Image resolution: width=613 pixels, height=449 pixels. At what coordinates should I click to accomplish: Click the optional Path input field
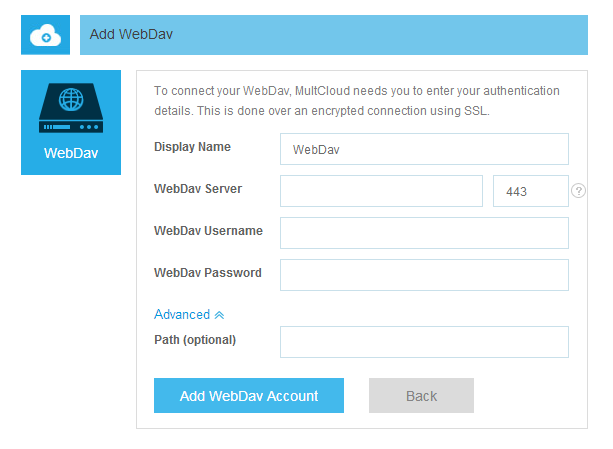(x=424, y=342)
